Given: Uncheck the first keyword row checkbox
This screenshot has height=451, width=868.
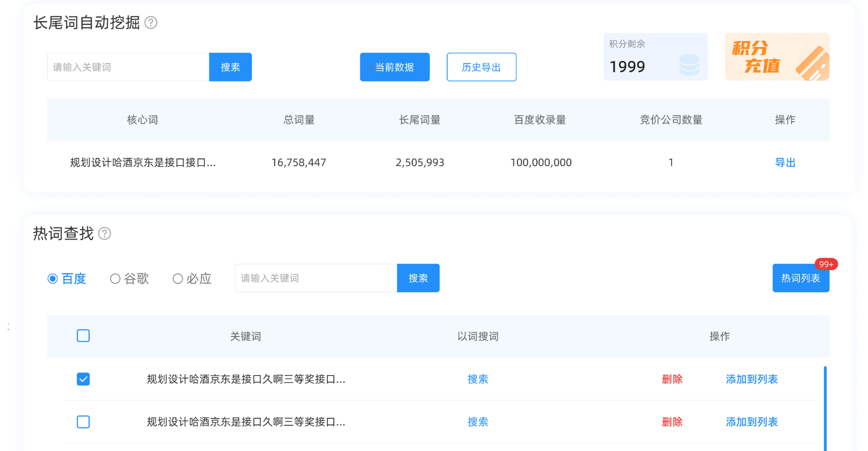Looking at the screenshot, I should (x=83, y=379).
